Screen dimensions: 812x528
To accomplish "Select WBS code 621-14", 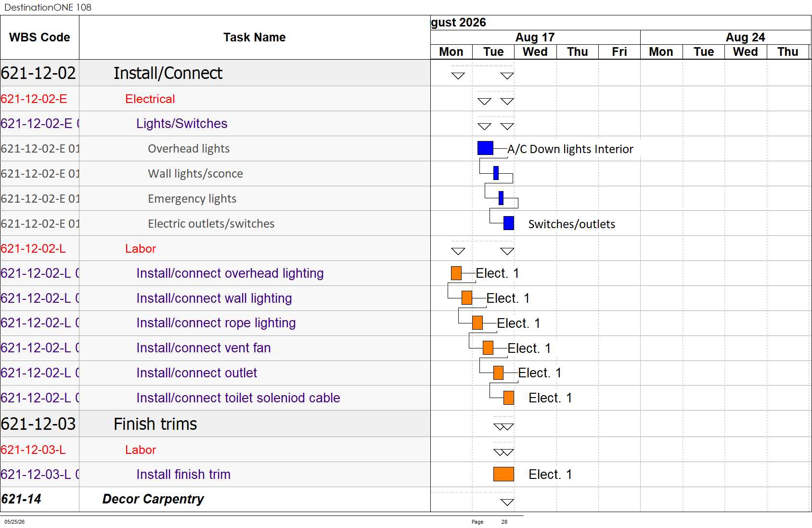I will coord(21,499).
